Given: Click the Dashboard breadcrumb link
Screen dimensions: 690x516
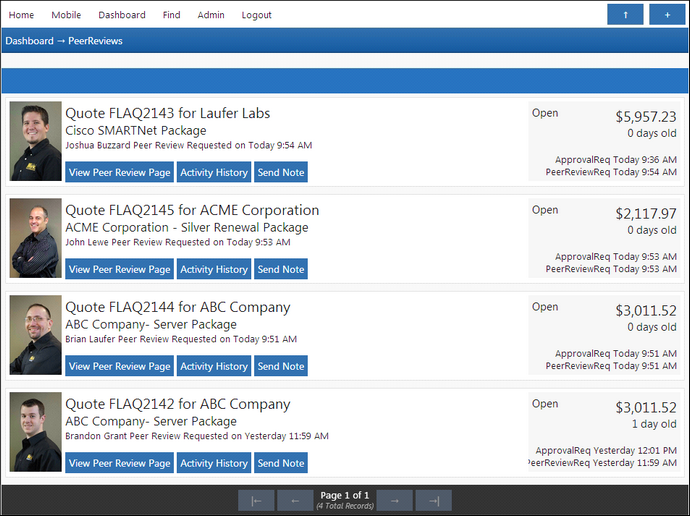Looking at the screenshot, I should 28,41.
